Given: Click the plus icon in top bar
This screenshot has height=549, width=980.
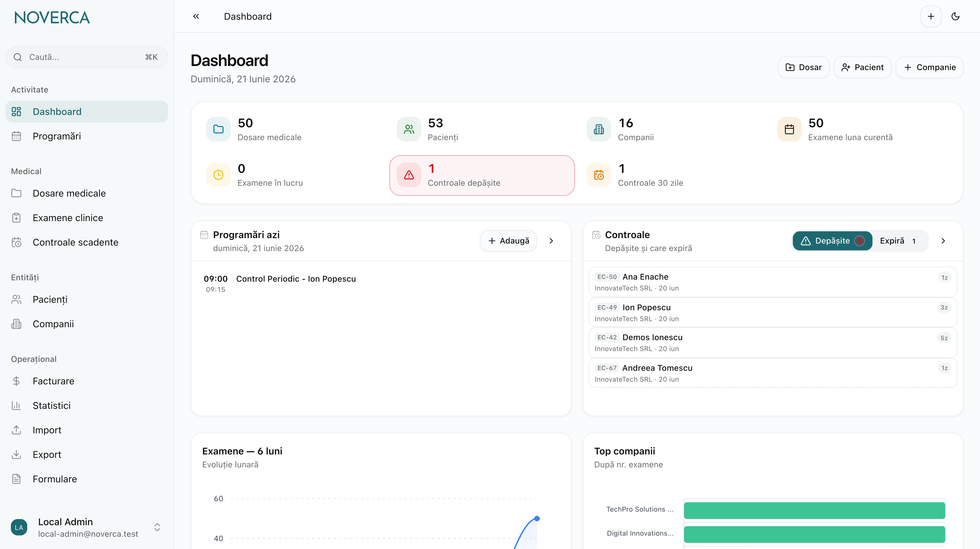Looking at the screenshot, I should point(931,16).
